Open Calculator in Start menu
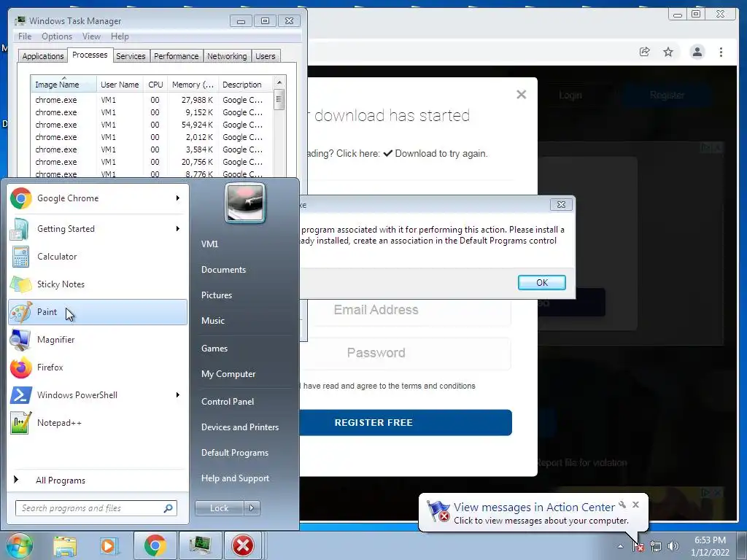The height and width of the screenshot is (560, 747). [98, 257]
